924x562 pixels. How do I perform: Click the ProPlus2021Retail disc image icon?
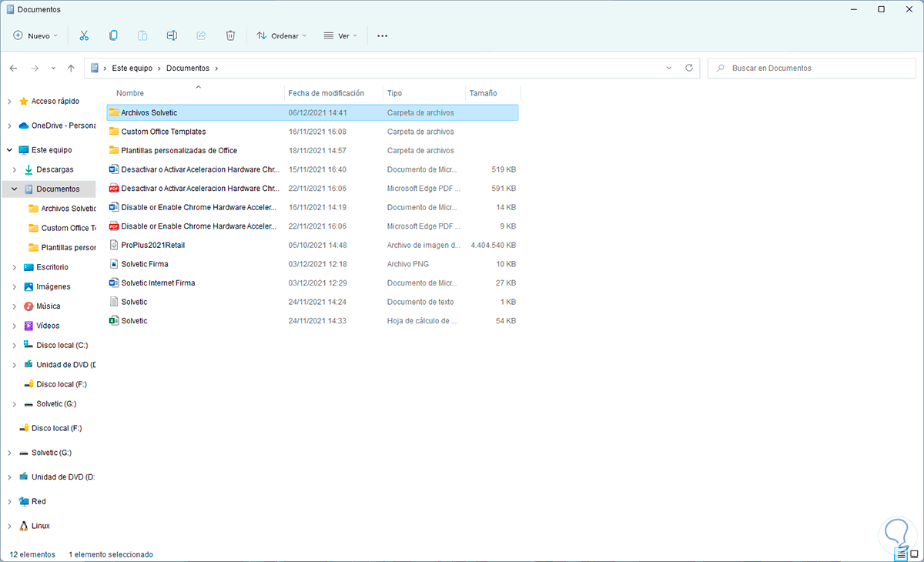(x=114, y=245)
